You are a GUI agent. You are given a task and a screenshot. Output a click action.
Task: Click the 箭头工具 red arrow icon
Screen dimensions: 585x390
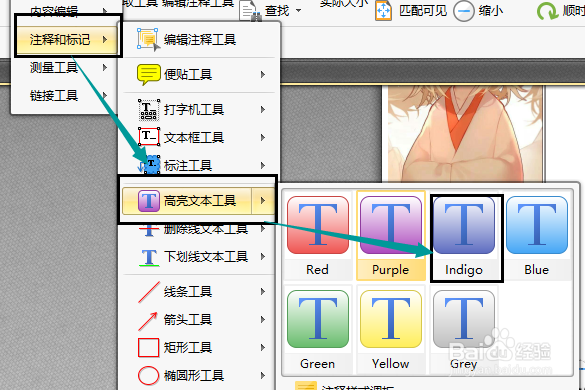(148, 321)
